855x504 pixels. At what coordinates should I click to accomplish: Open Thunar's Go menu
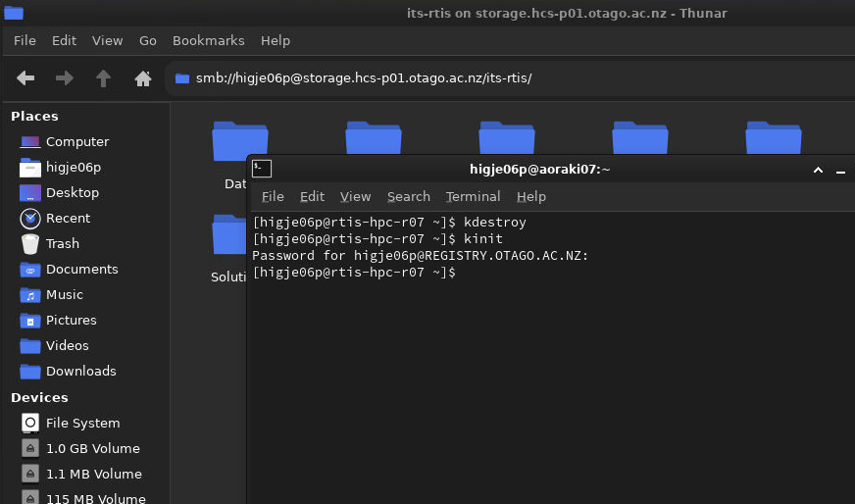point(147,41)
